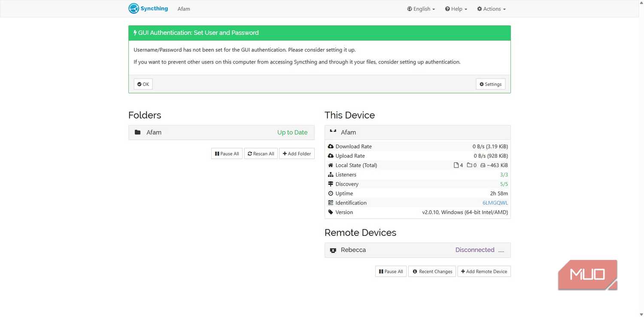
Task: Click the file count icon in Local State
Action: (456, 165)
